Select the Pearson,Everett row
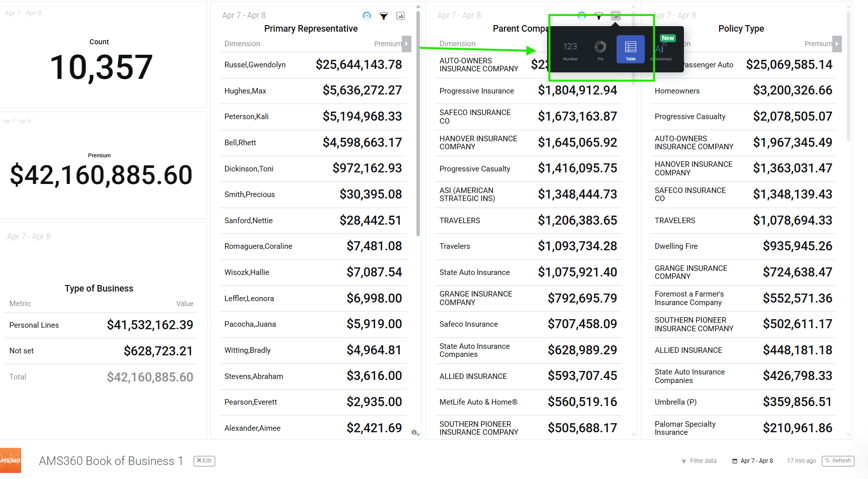This screenshot has height=479, width=868. click(x=313, y=402)
